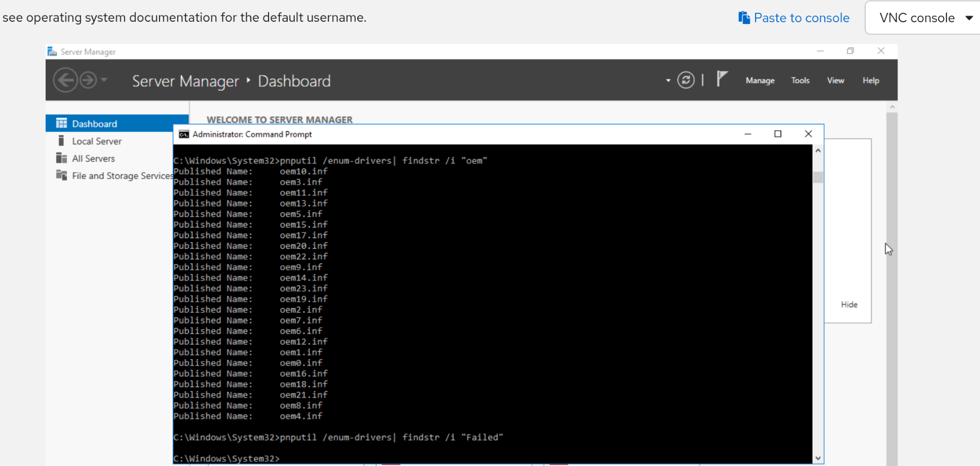This screenshot has width=980, height=466.
Task: Expand the dropdown arrow beside refresh
Action: tap(668, 81)
